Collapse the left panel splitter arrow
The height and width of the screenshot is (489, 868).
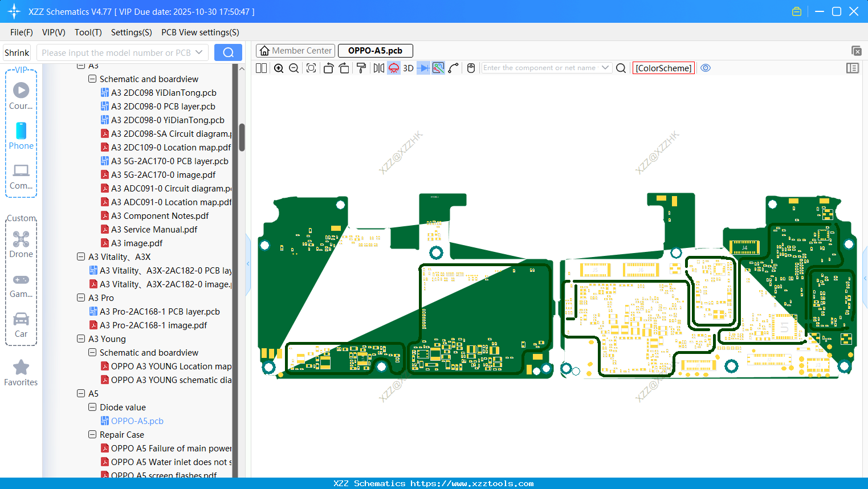click(248, 264)
